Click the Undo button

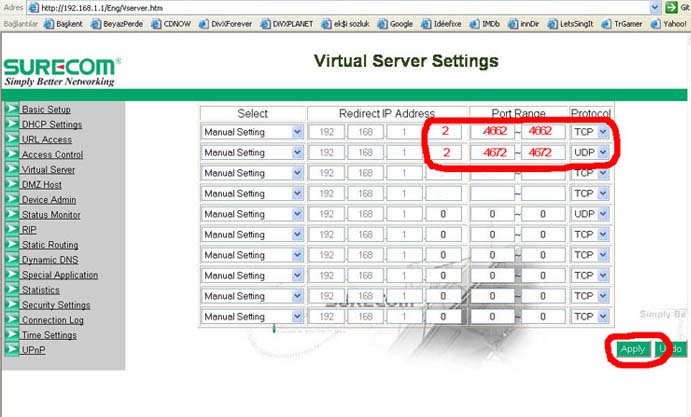point(671,349)
